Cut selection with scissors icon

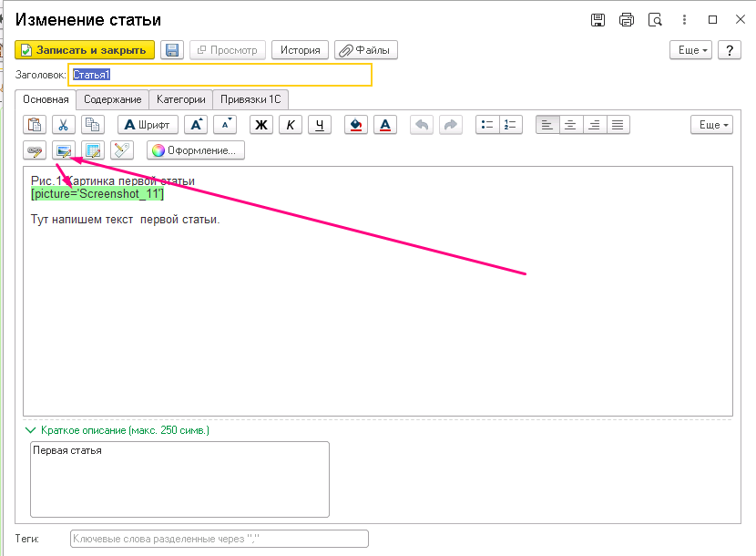(63, 125)
